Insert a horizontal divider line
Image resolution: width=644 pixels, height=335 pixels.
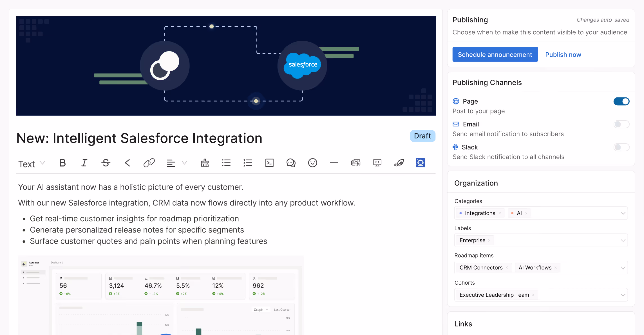tap(334, 163)
